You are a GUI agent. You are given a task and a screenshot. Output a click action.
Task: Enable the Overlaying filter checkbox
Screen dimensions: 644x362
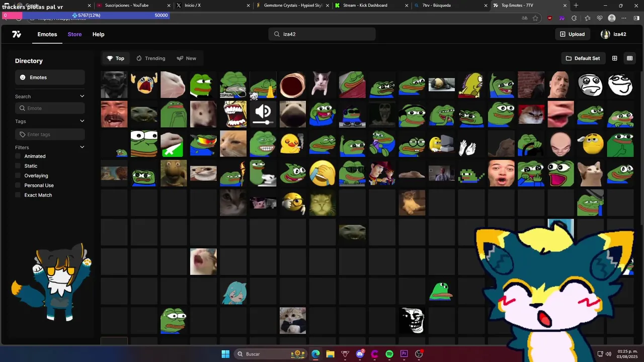[18, 175]
